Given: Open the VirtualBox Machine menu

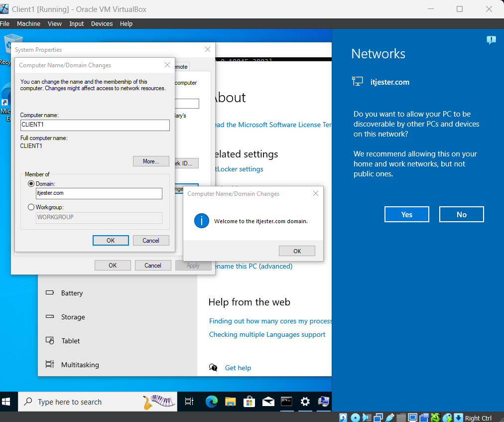Looking at the screenshot, I should [28, 24].
